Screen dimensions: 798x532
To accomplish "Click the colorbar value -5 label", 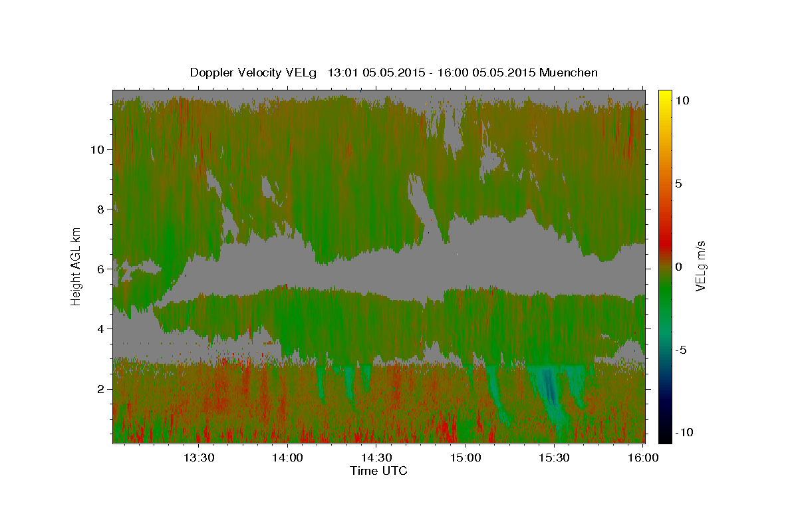I will pyautogui.click(x=681, y=350).
